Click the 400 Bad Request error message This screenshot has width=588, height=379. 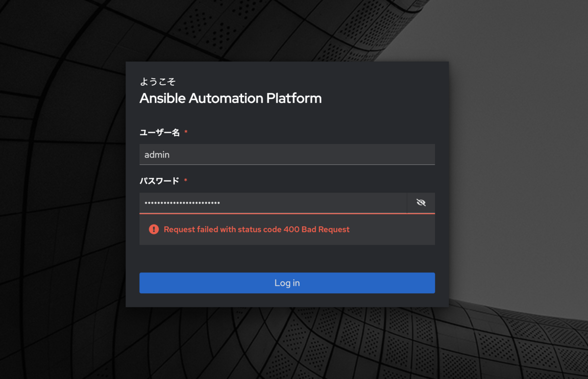click(257, 229)
